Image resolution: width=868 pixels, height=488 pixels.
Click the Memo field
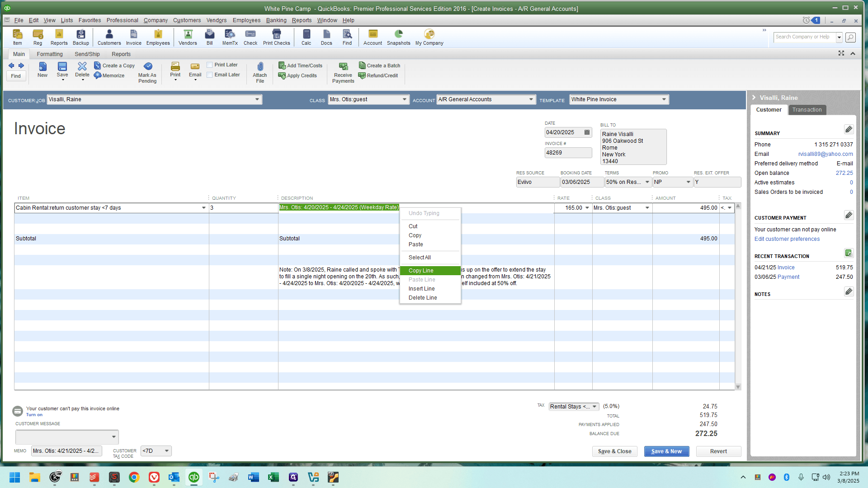point(66,451)
